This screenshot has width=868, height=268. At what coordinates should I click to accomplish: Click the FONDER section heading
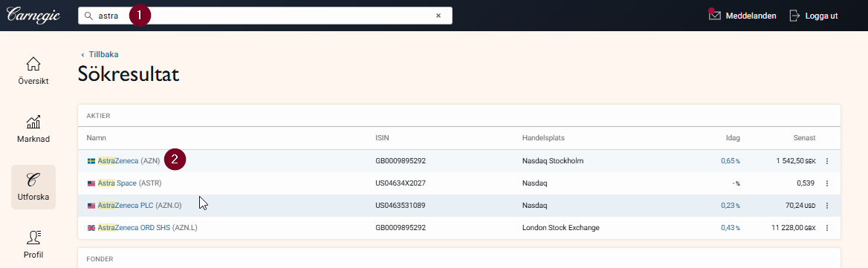[100, 258]
